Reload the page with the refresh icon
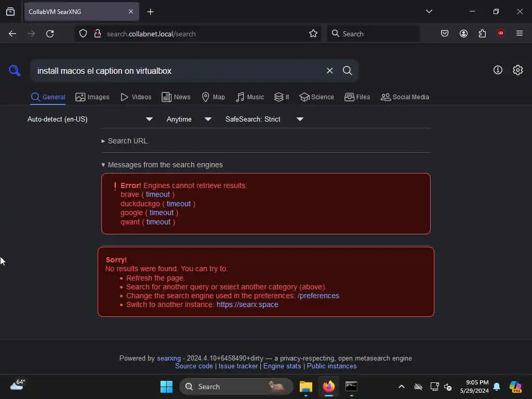This screenshot has height=399, width=532. pos(50,34)
